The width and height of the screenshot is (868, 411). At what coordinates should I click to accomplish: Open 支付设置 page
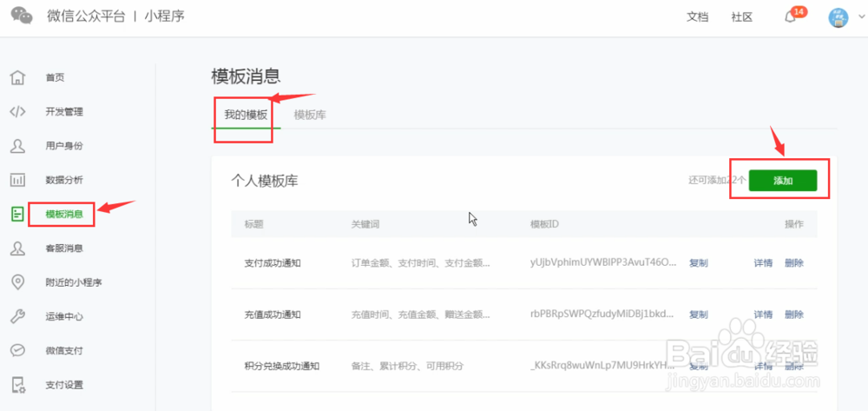[64, 385]
